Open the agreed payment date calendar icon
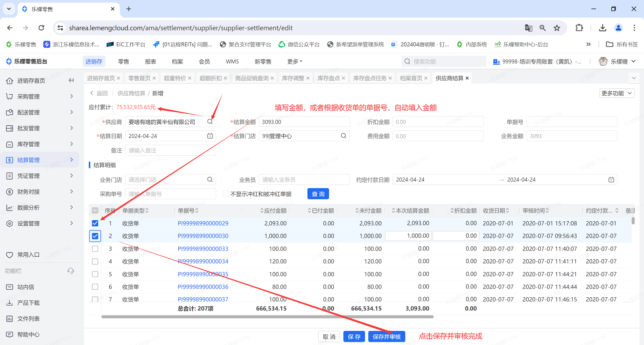 coord(611,180)
